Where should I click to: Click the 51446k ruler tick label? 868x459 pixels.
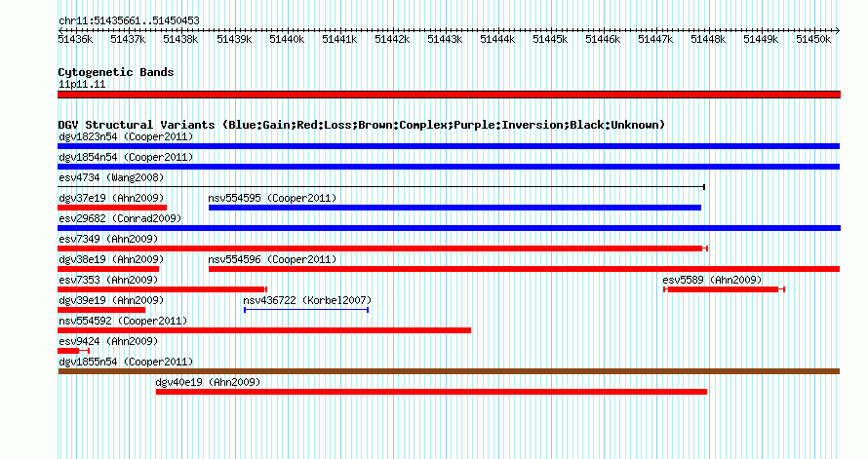point(603,39)
